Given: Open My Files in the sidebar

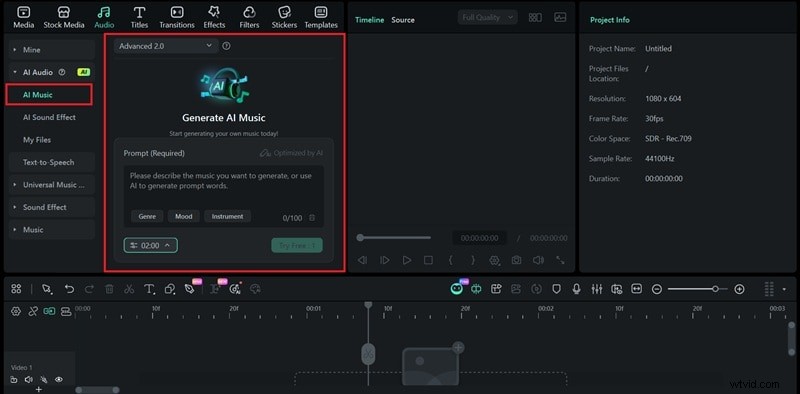Looking at the screenshot, I should click(x=37, y=140).
